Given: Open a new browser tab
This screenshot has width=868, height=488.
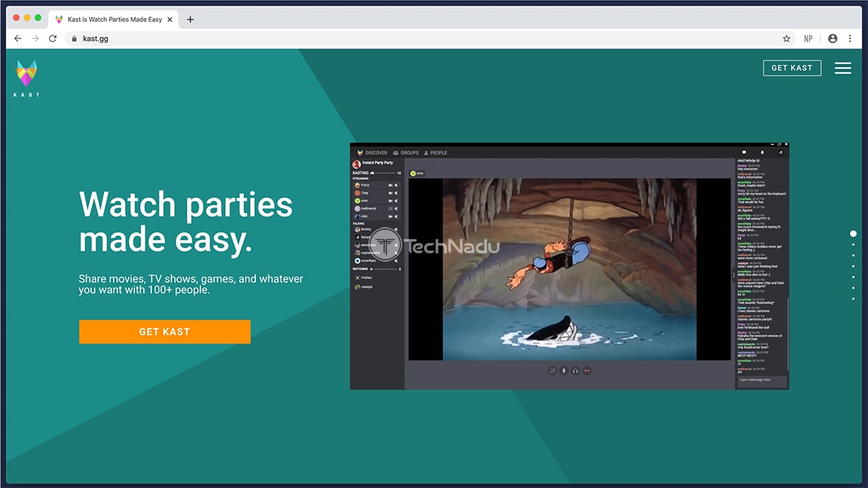Looking at the screenshot, I should tap(190, 20).
